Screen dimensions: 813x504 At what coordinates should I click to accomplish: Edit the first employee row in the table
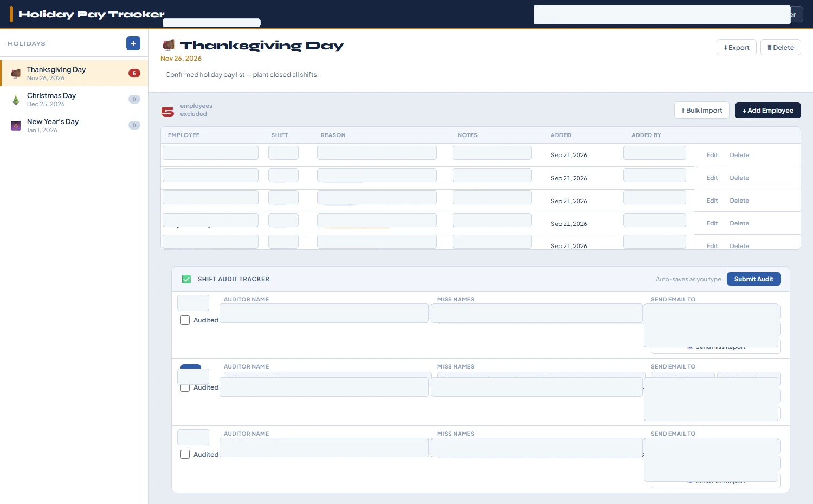coord(712,155)
